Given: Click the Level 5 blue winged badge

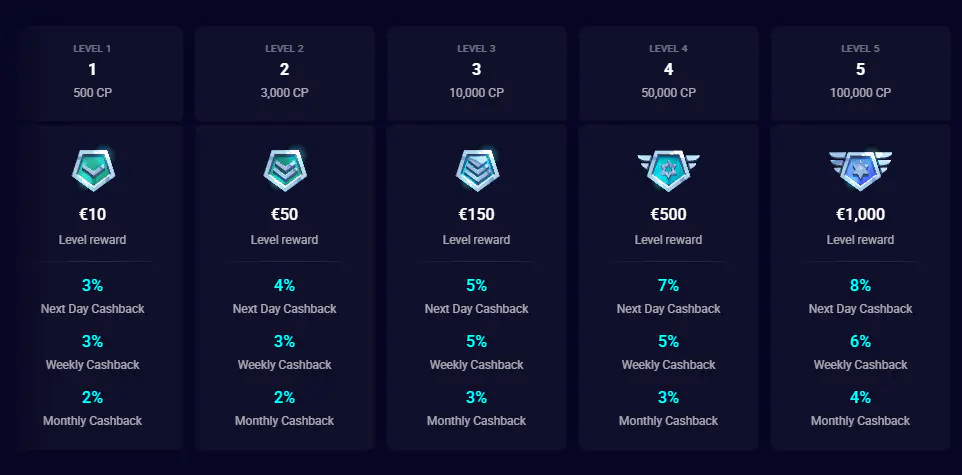Looking at the screenshot, I should 860,169.
